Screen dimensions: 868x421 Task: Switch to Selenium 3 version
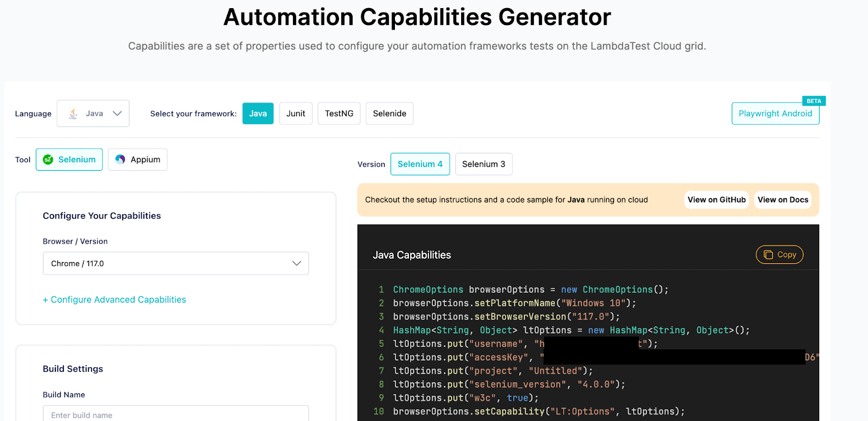[483, 164]
